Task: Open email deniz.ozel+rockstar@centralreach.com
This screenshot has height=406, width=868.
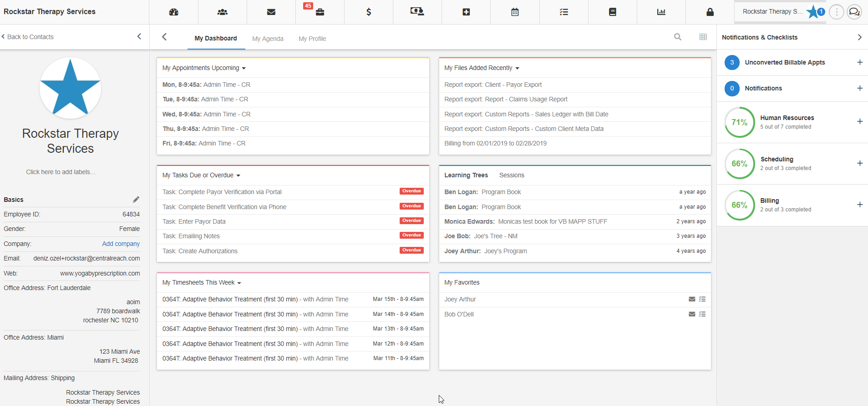Action: tap(86, 258)
